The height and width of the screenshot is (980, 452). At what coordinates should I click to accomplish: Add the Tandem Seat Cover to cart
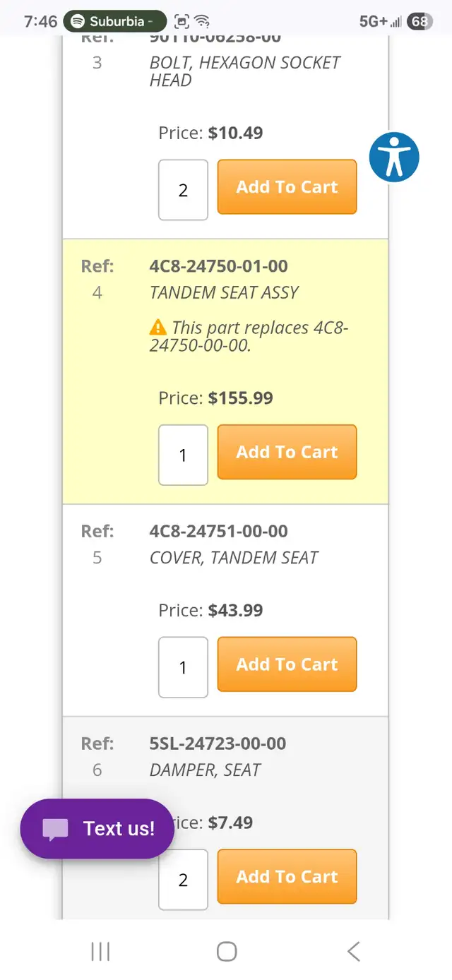[x=287, y=664]
